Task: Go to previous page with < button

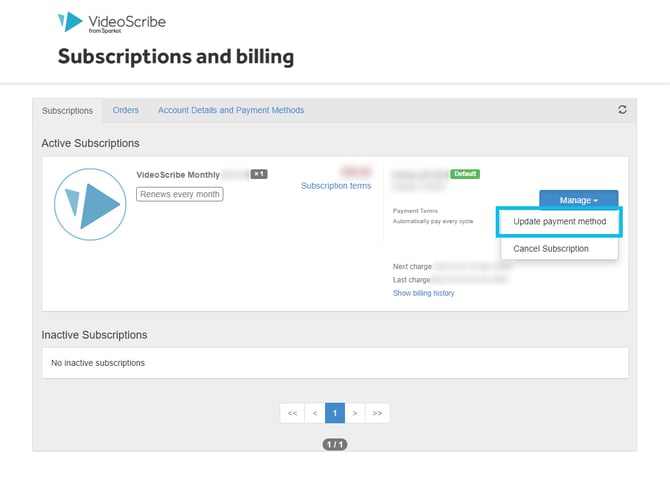Action: point(315,413)
